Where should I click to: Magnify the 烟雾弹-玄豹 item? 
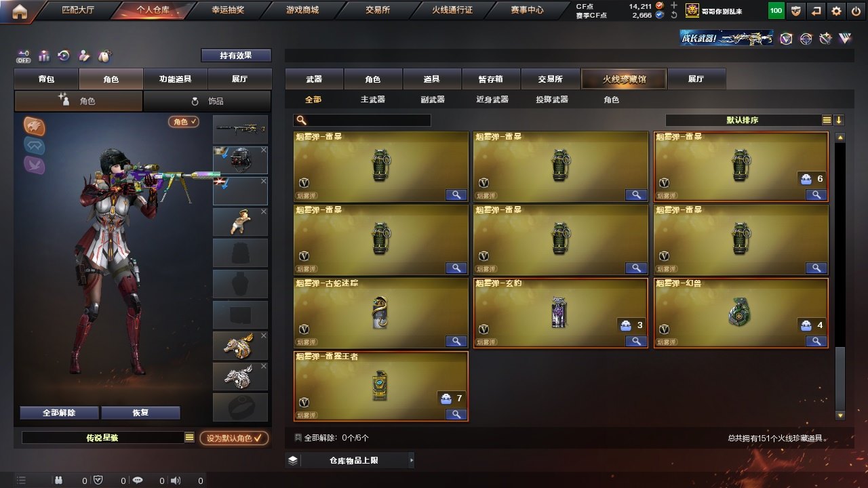coord(635,342)
